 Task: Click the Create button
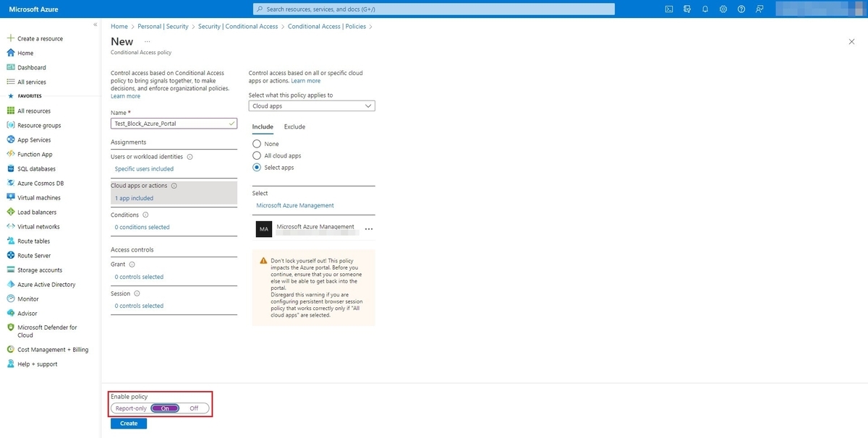coord(129,424)
